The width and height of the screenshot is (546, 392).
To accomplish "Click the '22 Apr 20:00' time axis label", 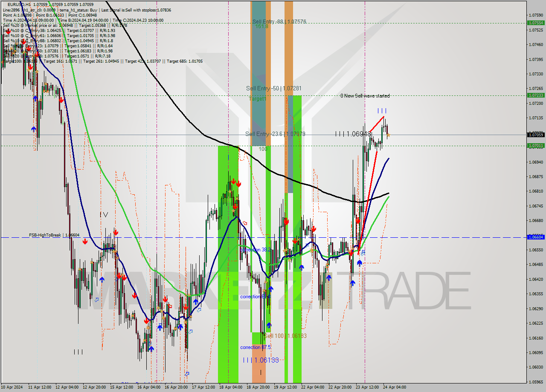I will tap(340, 387).
